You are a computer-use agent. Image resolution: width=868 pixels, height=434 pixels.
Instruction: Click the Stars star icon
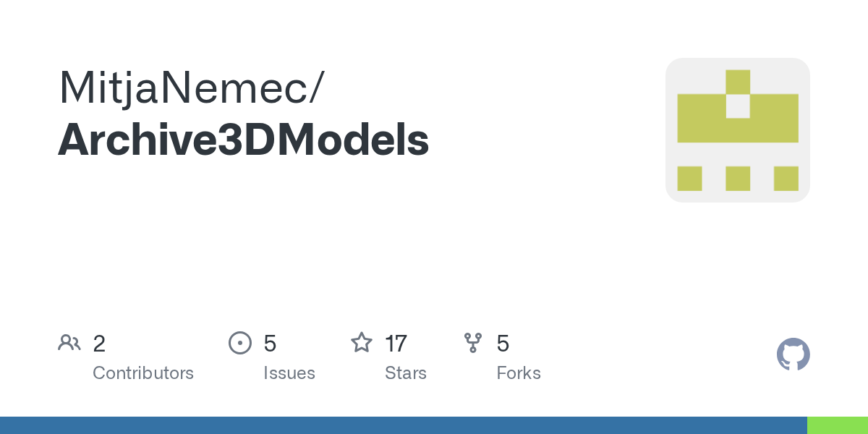[x=361, y=342]
